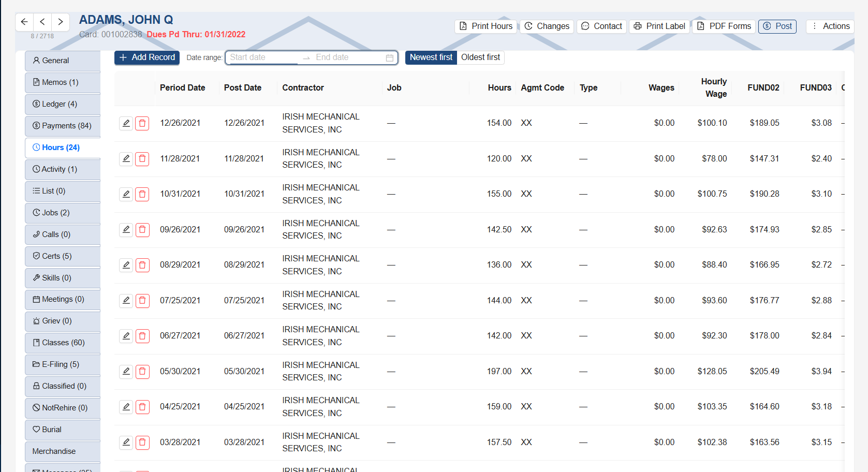
Task: Go to next member record chevron
Action: (61, 22)
